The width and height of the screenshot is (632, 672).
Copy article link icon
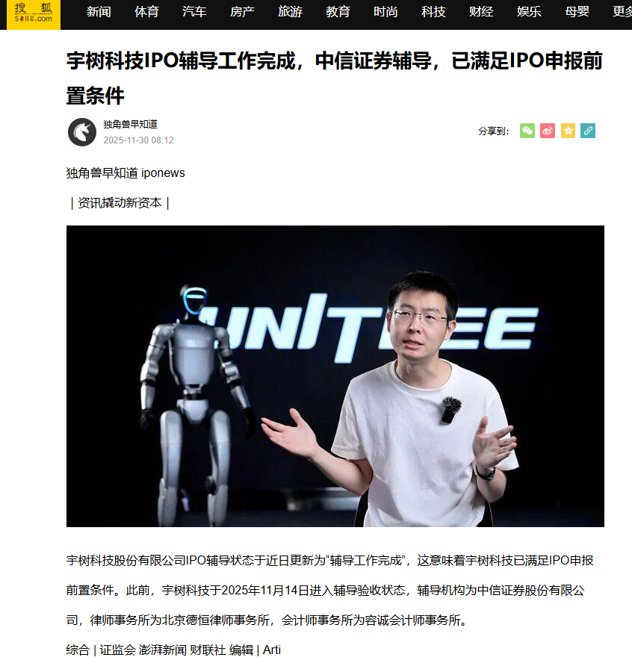click(588, 131)
